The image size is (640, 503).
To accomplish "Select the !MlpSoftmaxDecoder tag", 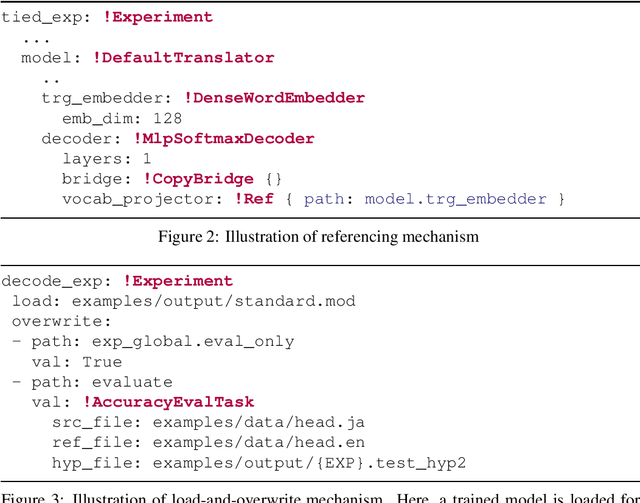I will pyautogui.click(x=229, y=139).
